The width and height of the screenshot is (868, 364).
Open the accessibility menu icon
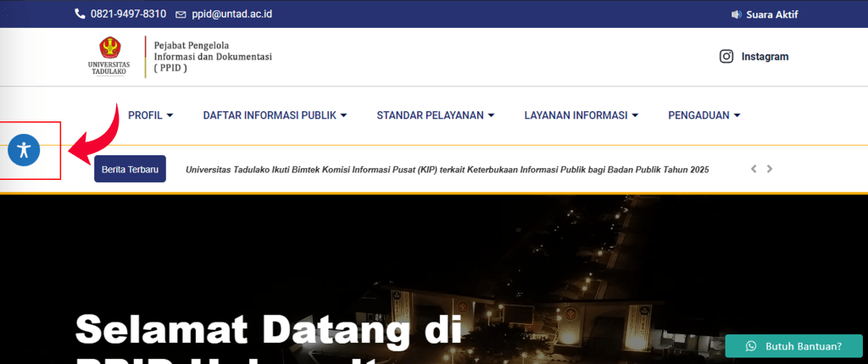(x=24, y=150)
